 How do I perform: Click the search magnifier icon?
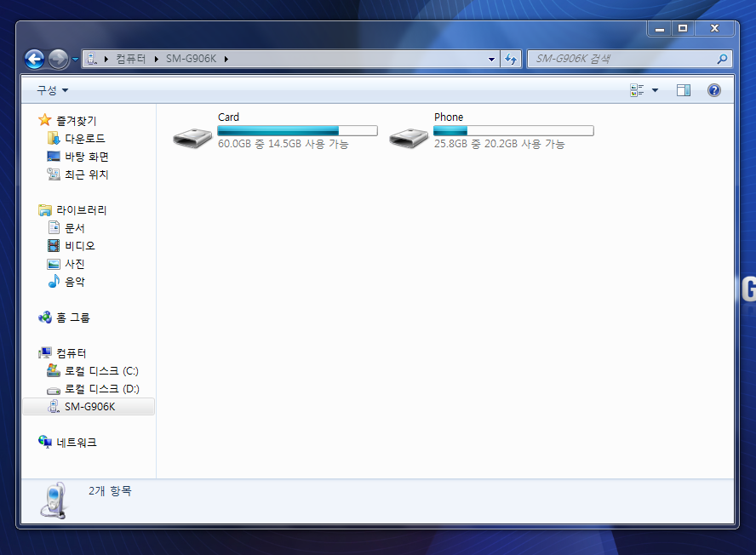tap(722, 59)
